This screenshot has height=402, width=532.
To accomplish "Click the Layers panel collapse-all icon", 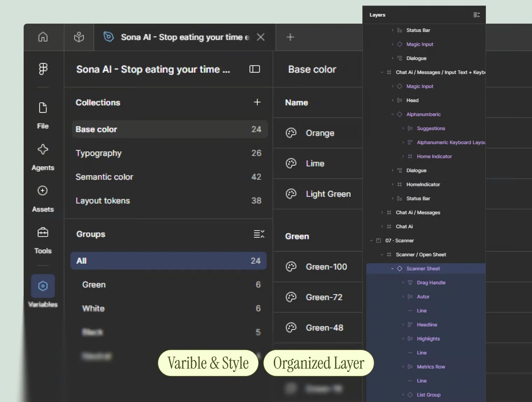I will 476,15.
